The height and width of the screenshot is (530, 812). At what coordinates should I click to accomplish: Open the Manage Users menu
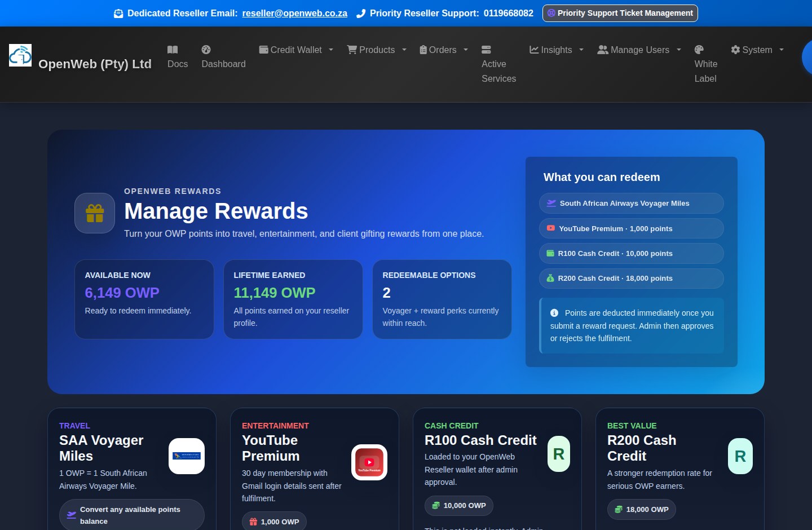639,50
